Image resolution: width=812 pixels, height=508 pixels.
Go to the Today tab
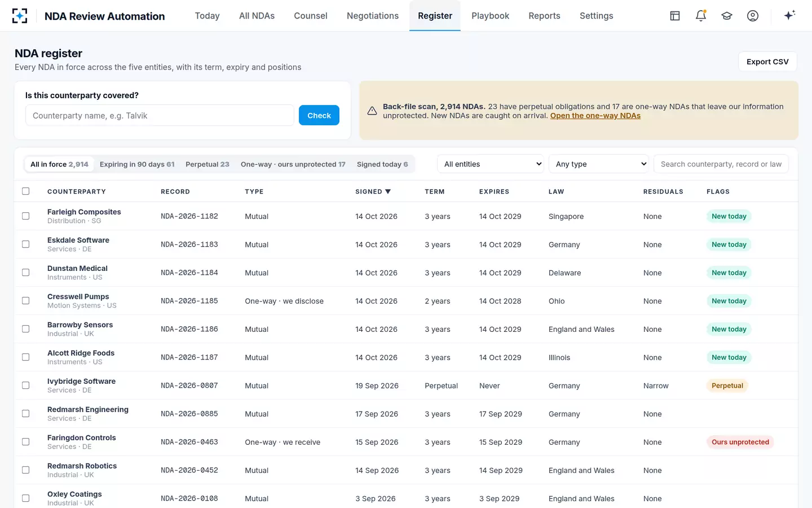[207, 16]
